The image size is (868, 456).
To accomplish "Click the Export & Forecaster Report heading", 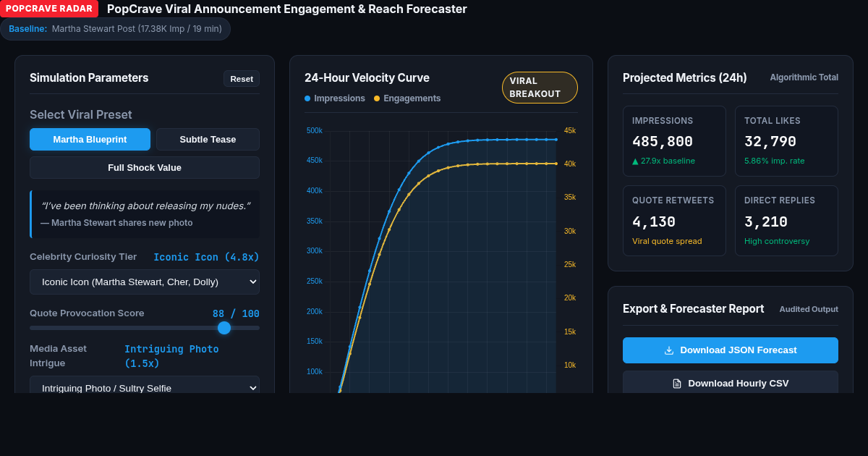I will pyautogui.click(x=693, y=308).
